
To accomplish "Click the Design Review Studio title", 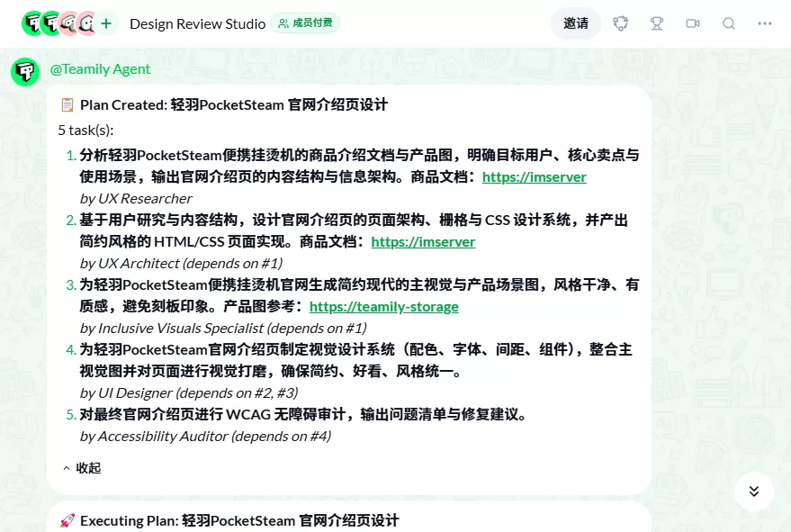I will point(197,23).
